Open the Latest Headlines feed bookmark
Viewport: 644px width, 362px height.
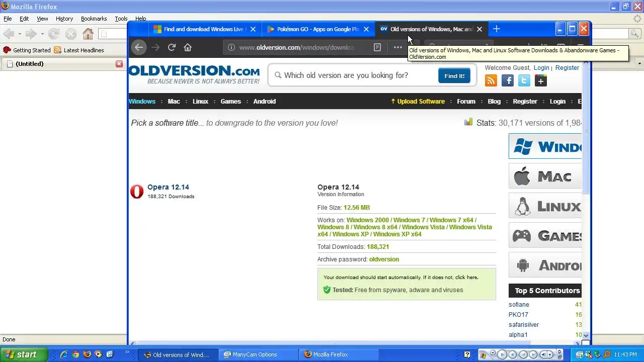coord(79,50)
